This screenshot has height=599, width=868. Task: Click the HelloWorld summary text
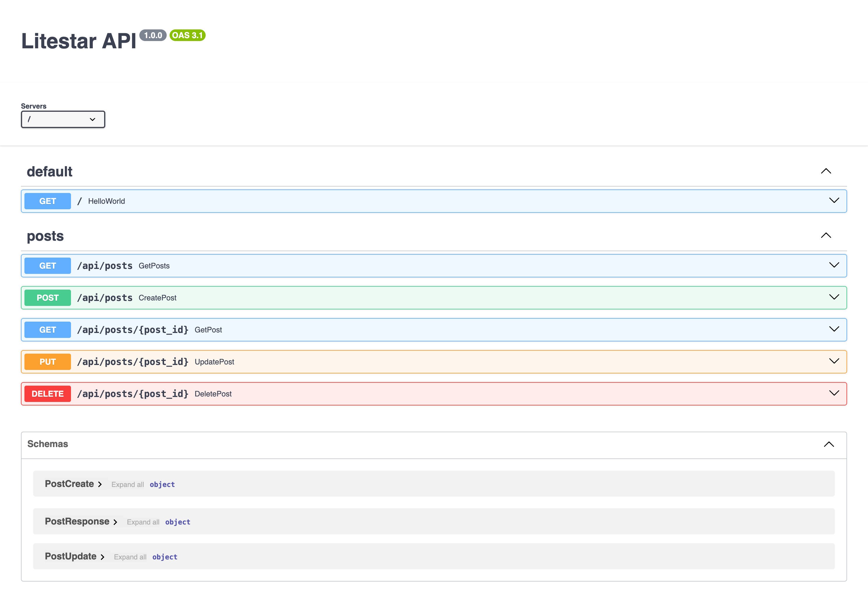tap(106, 201)
